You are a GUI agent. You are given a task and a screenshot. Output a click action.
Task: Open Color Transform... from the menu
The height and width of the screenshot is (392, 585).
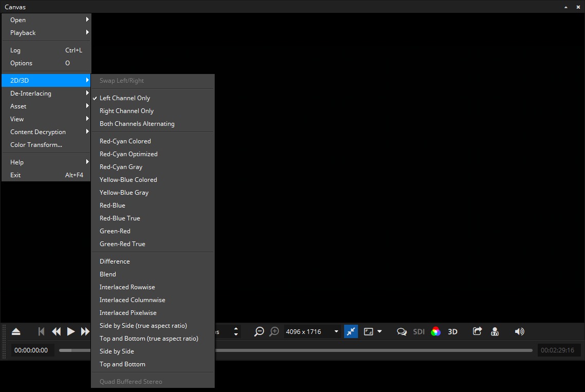(x=36, y=144)
